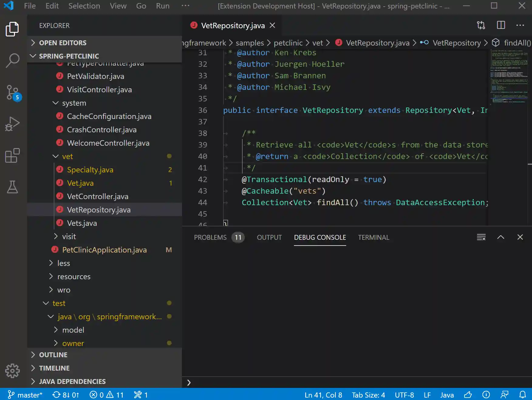Change the Java language mode
Image resolution: width=532 pixels, height=400 pixels.
(447, 395)
